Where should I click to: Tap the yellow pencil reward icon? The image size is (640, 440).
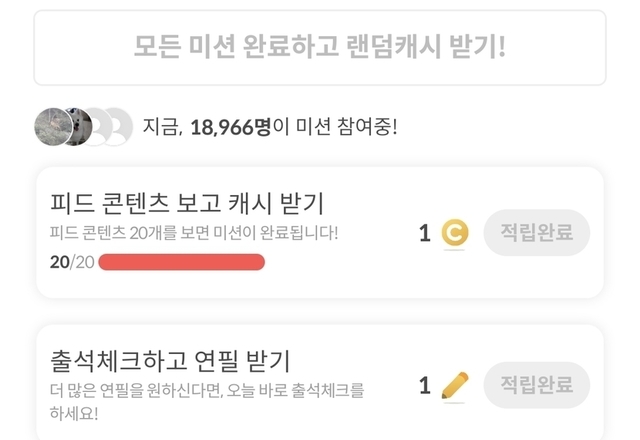pos(455,385)
